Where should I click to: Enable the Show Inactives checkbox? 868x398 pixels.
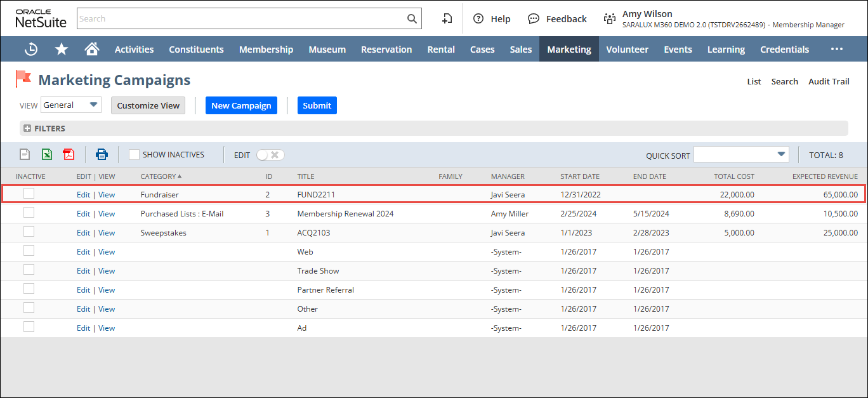134,154
